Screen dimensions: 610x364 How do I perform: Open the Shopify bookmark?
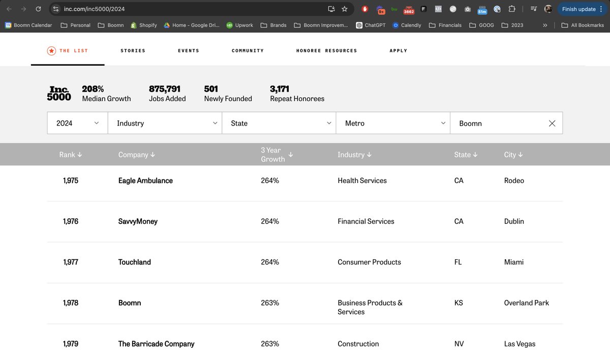(144, 25)
